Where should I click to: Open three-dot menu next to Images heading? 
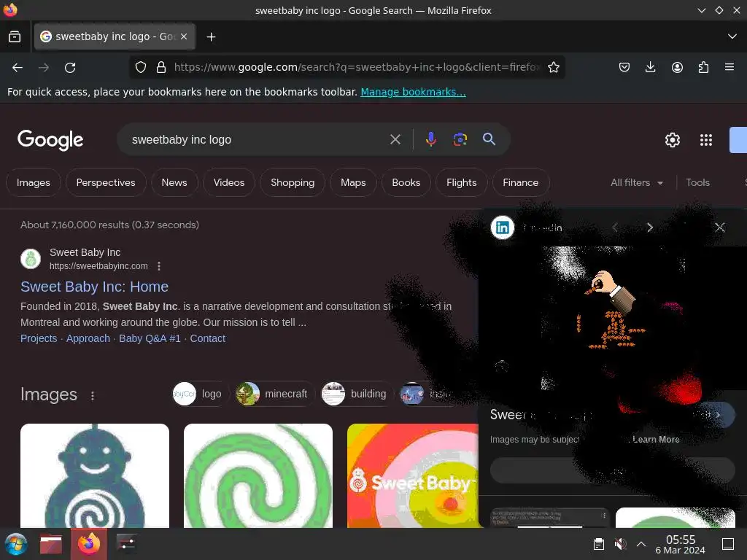click(x=93, y=395)
